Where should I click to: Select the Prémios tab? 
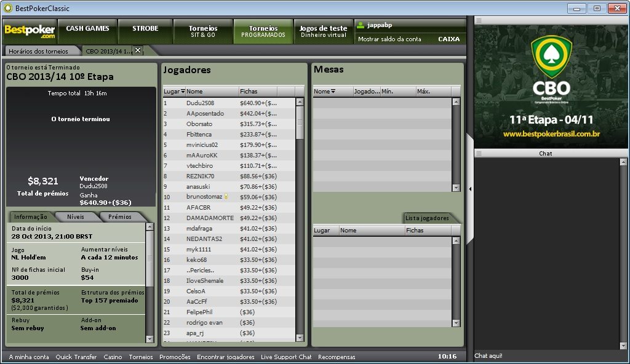120,217
